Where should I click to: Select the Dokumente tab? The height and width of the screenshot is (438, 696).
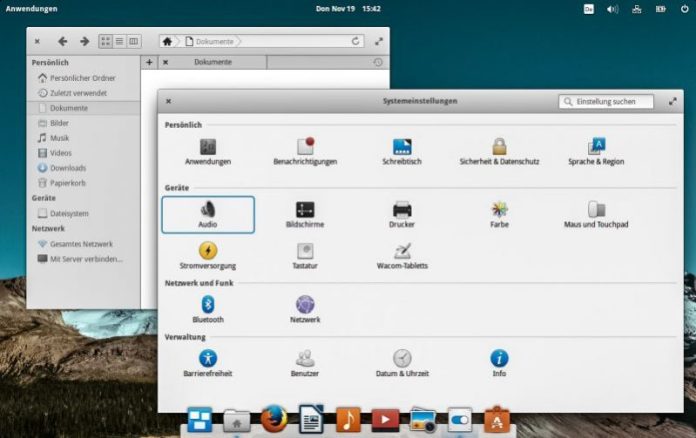tap(212, 62)
